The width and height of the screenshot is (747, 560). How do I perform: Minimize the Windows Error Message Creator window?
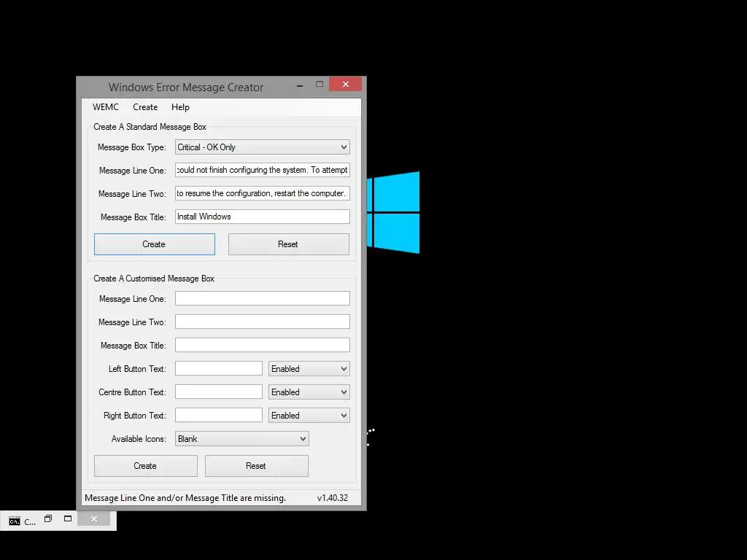tap(300, 85)
